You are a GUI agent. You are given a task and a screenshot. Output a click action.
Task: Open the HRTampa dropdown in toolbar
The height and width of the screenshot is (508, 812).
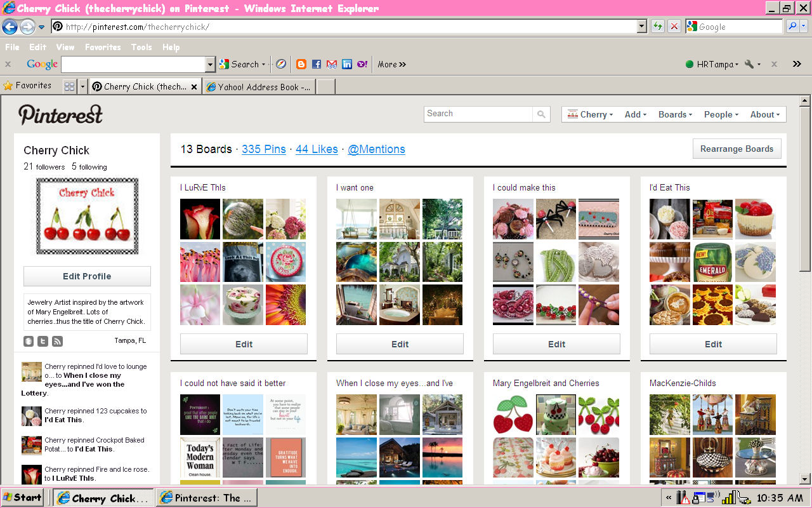click(712, 64)
